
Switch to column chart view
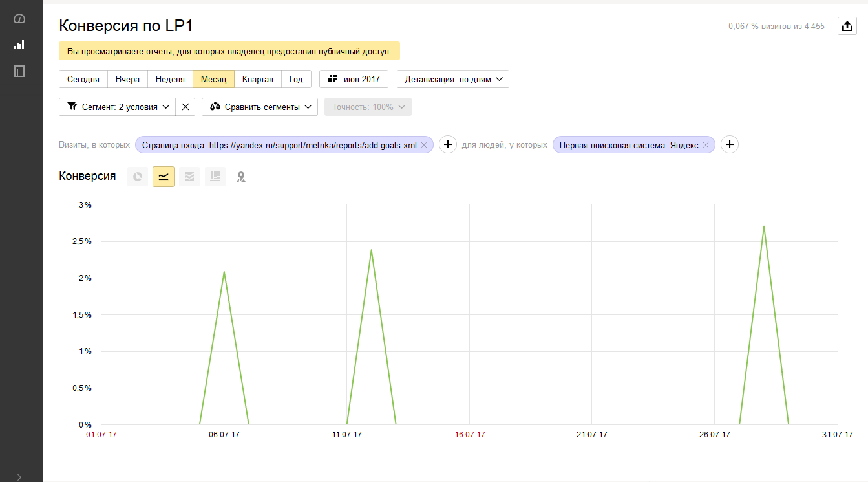(x=215, y=177)
